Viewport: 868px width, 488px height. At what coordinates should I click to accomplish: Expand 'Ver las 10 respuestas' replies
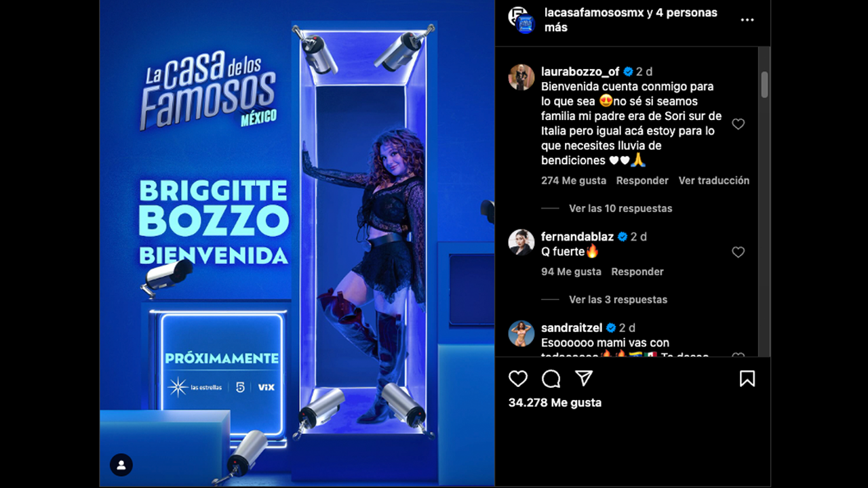click(x=620, y=208)
